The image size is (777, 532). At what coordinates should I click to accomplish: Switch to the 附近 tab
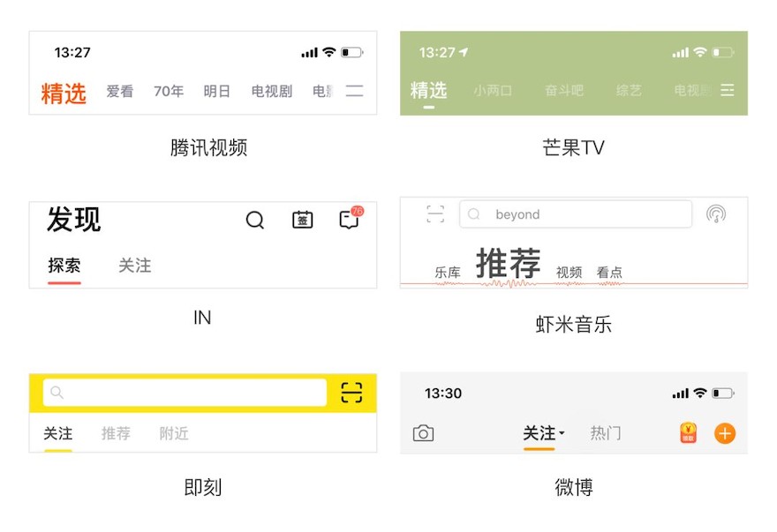174,433
